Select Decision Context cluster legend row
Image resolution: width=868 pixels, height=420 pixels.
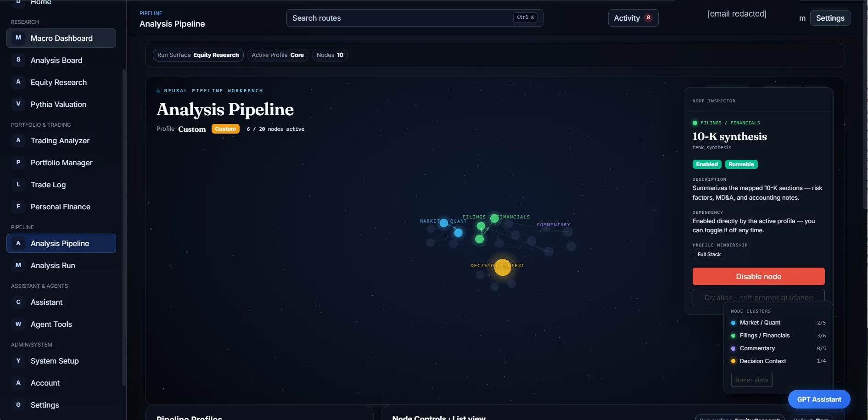[x=778, y=361]
